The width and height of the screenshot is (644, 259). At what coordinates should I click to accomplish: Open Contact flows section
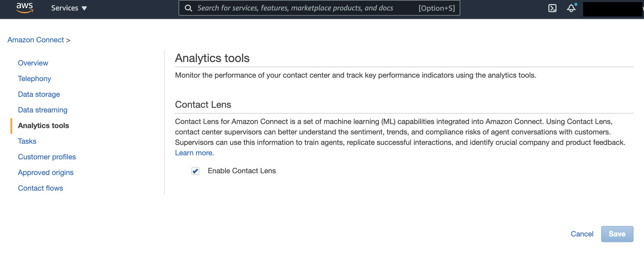coord(40,188)
